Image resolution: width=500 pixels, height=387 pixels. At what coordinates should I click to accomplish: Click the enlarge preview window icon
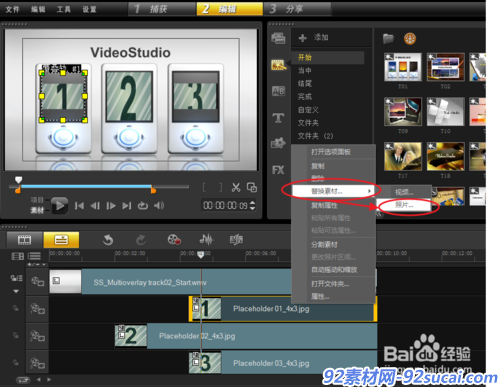pyautogui.click(x=252, y=187)
